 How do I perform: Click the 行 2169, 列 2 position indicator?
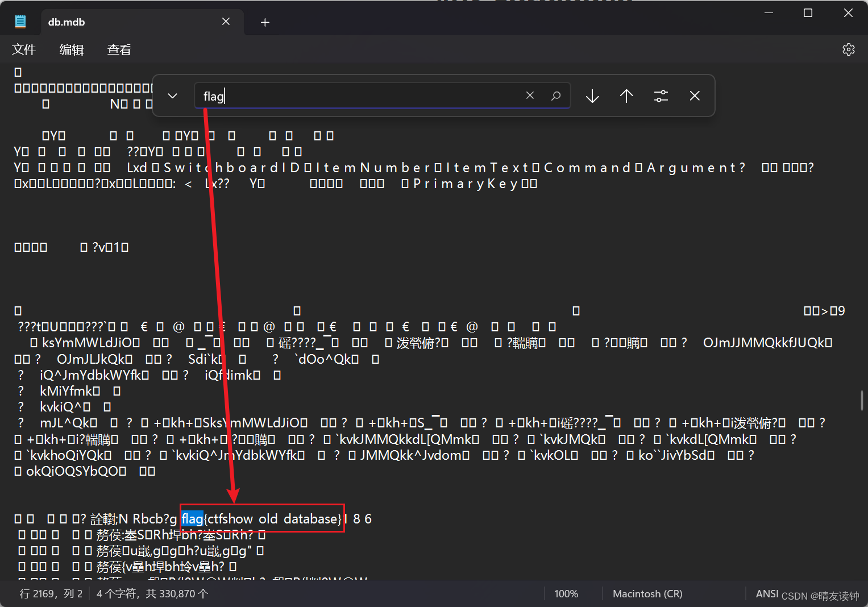[51, 594]
